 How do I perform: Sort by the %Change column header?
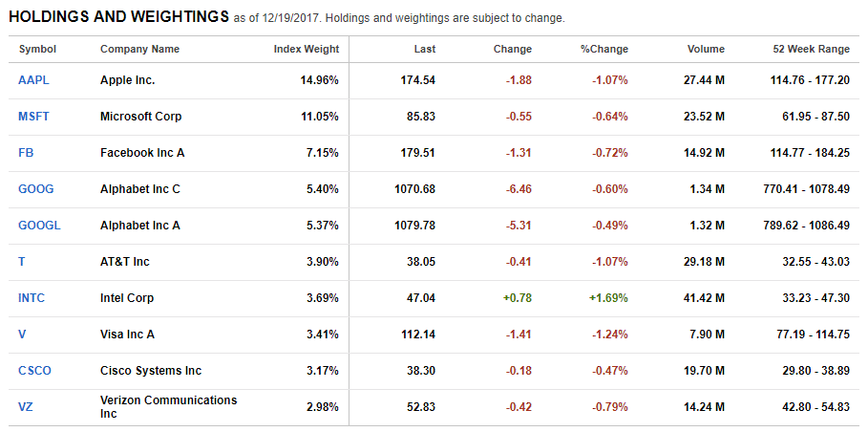pos(603,49)
